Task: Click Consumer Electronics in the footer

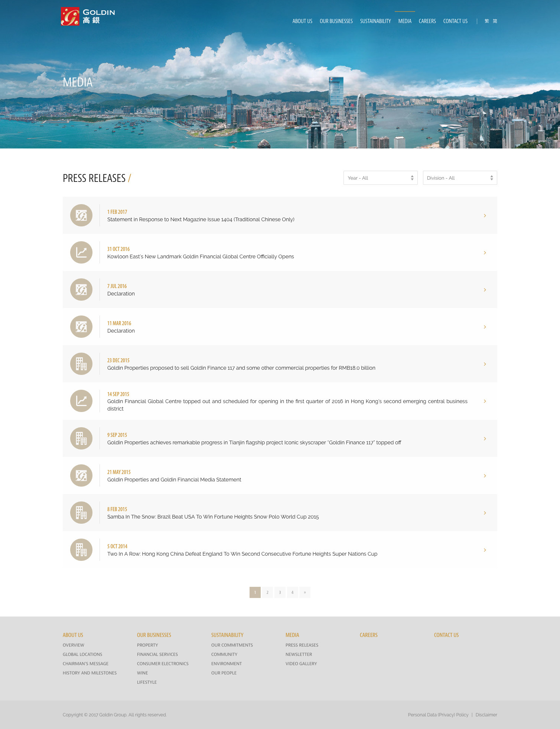Action: point(163,664)
